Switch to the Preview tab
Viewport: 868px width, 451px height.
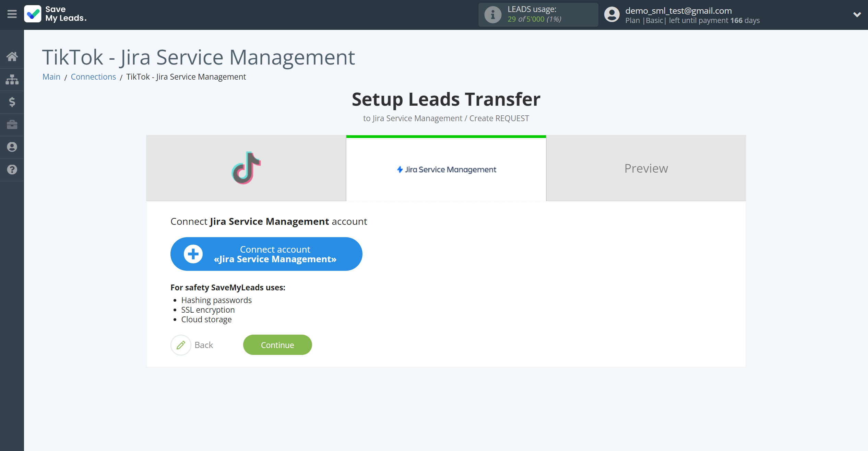tap(646, 168)
